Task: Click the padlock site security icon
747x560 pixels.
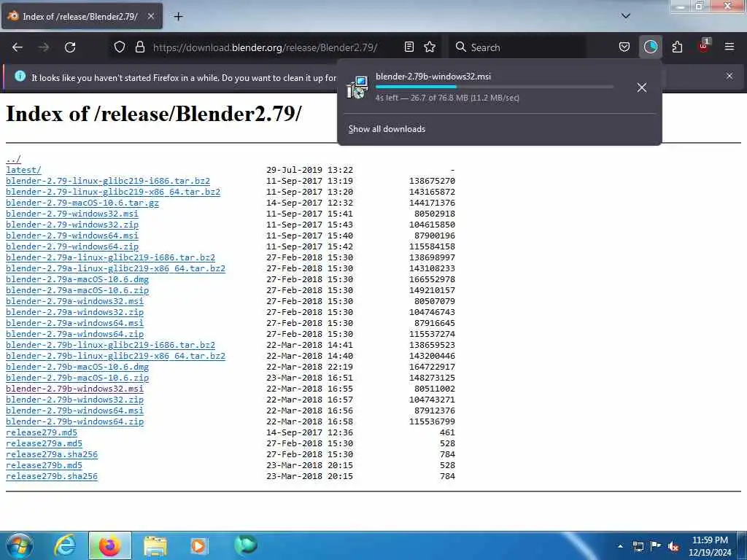Action: (139, 47)
